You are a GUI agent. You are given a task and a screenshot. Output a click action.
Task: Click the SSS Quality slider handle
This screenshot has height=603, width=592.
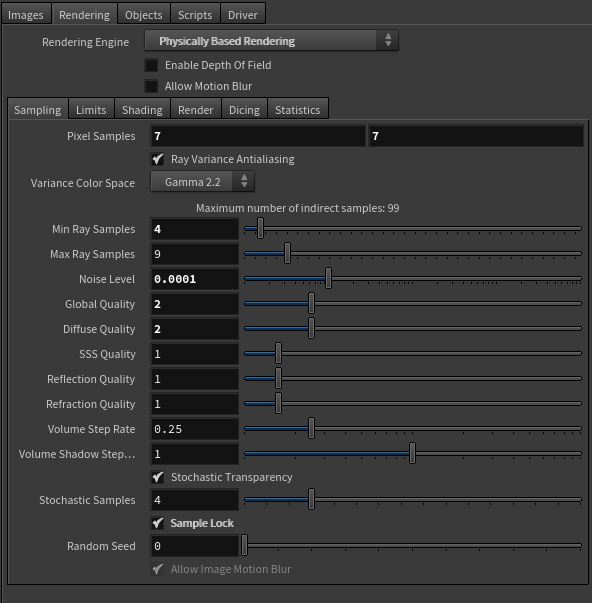coord(278,353)
